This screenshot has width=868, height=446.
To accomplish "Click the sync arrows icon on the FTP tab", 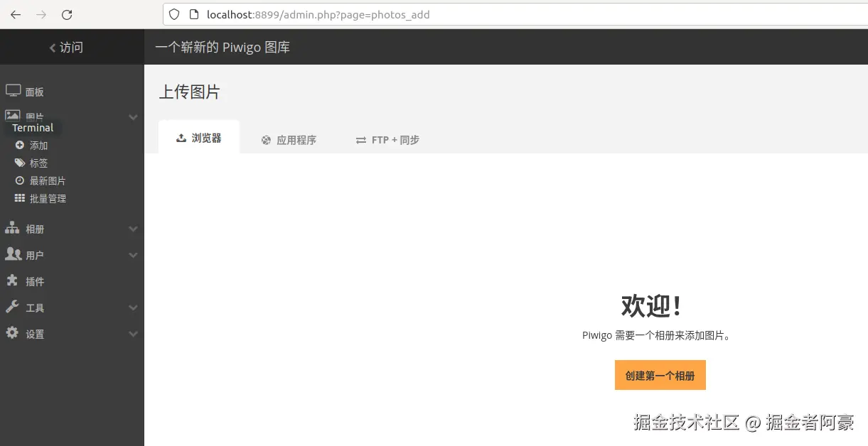I will point(361,141).
